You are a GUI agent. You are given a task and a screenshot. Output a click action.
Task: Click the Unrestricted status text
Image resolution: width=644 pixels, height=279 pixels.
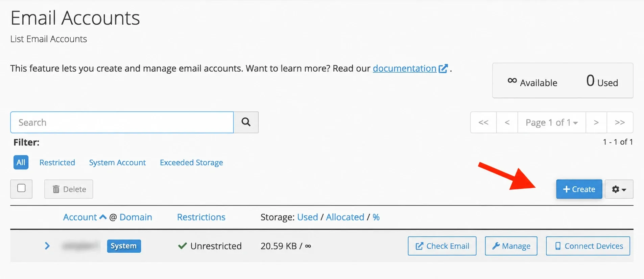pyautogui.click(x=216, y=246)
